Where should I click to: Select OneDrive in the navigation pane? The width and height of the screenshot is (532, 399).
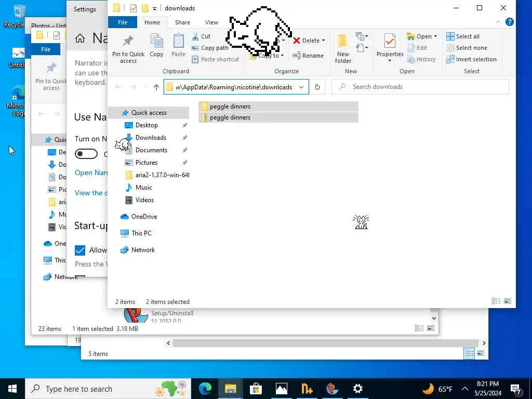point(144,217)
